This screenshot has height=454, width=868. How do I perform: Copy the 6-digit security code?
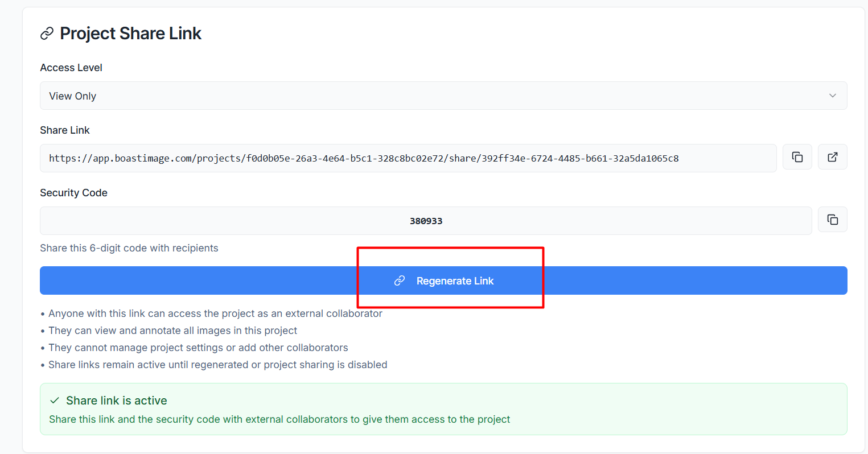[x=832, y=220]
